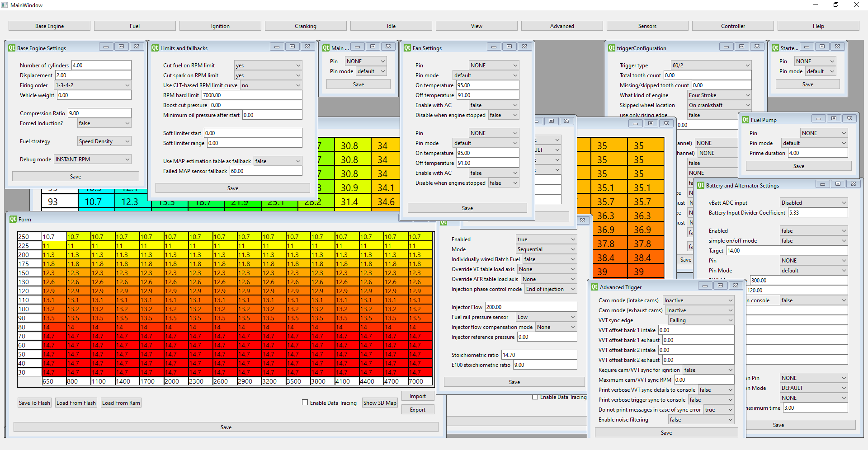Minimize the Fuel Pump subwindow

818,118
